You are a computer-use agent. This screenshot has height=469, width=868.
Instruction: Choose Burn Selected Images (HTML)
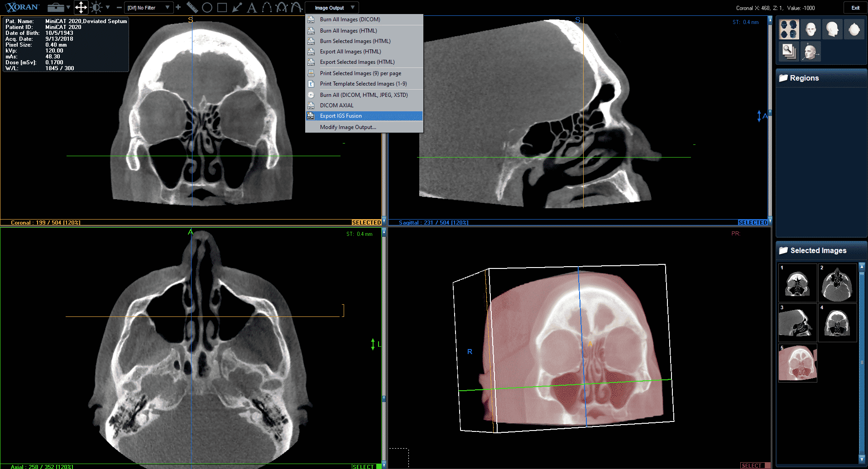tap(364, 41)
